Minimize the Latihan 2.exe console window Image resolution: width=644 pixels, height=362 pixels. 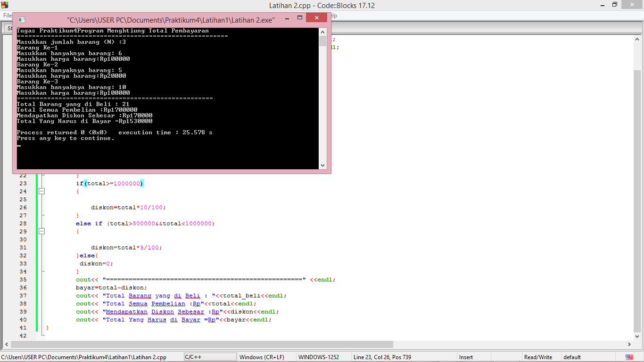click(x=287, y=18)
